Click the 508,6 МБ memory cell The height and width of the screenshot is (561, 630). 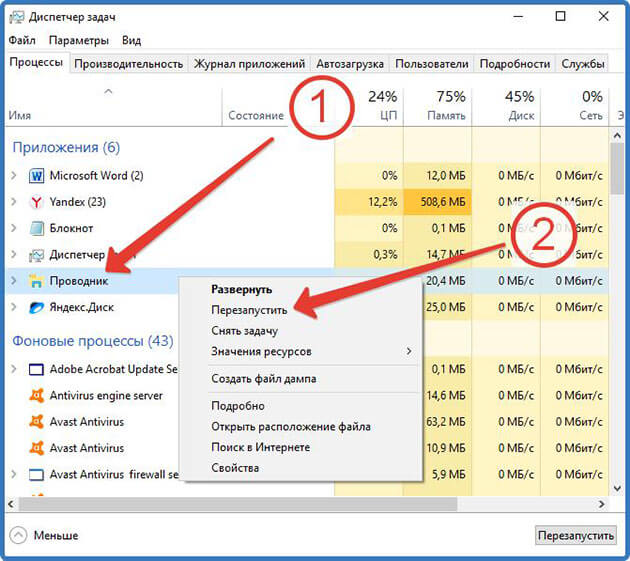coord(437,202)
